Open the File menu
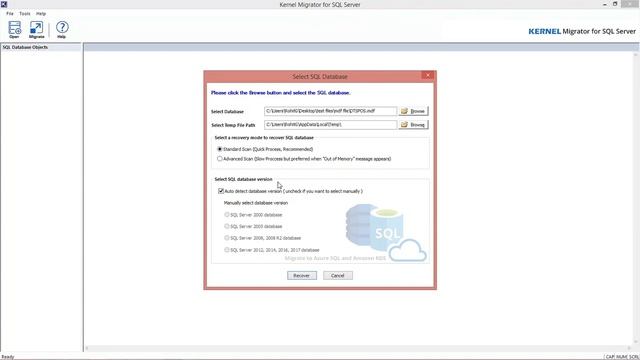The width and height of the screenshot is (640, 360). 10,13
